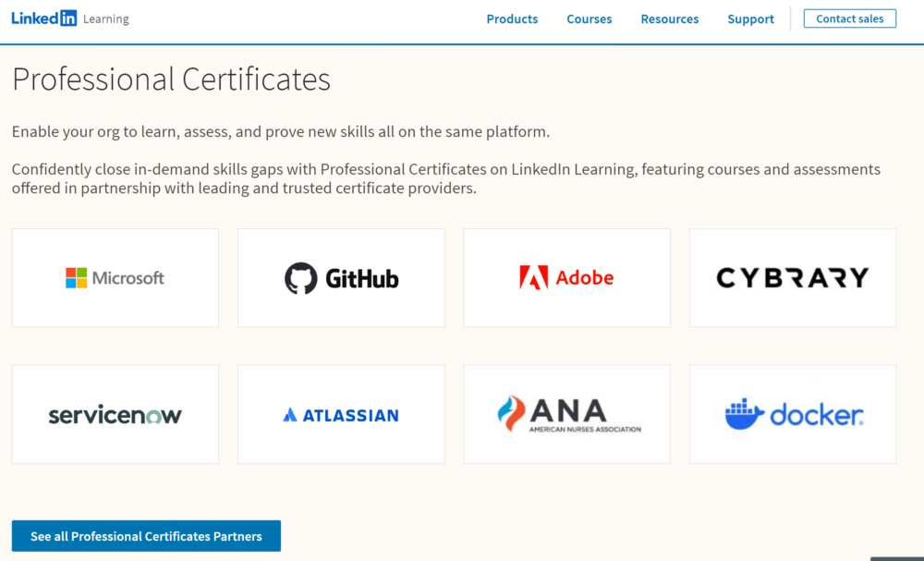Click the Docker whale icon
Viewport: 924px width, 561px height.
point(744,414)
